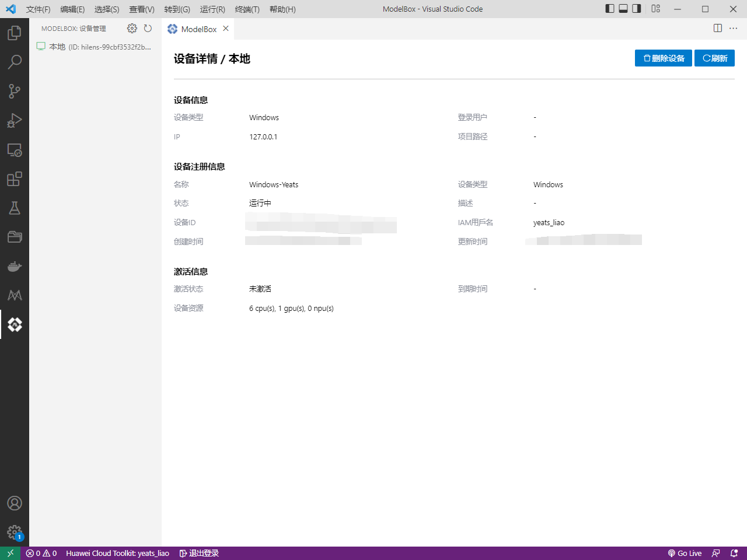The image size is (747, 560).
Task: Click the 删除设备 button
Action: tap(664, 58)
